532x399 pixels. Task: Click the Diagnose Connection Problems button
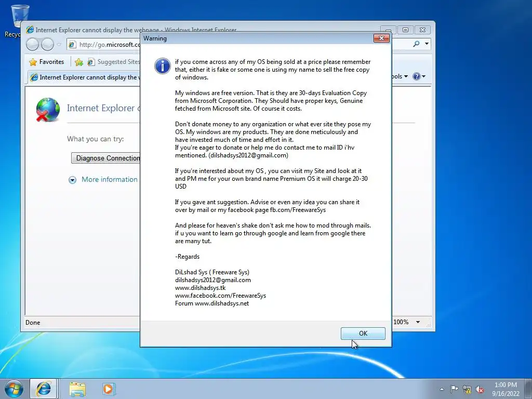click(x=105, y=158)
